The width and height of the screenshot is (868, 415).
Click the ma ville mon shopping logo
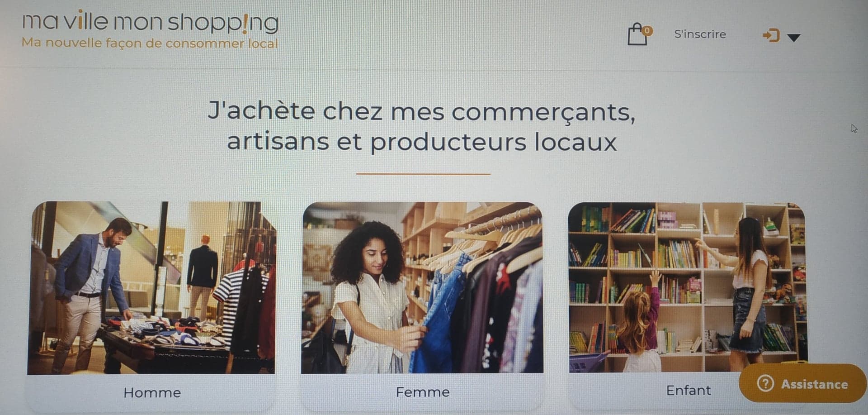[x=150, y=22]
